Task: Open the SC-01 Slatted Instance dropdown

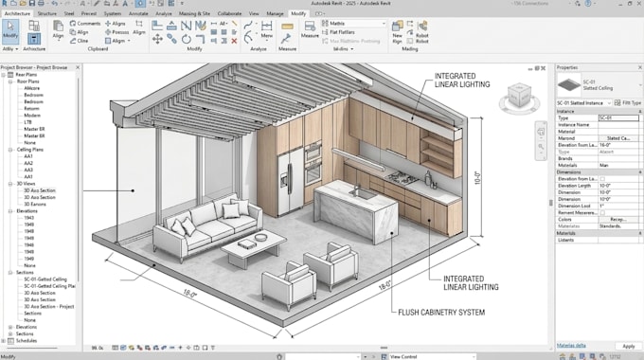Action: (583, 102)
